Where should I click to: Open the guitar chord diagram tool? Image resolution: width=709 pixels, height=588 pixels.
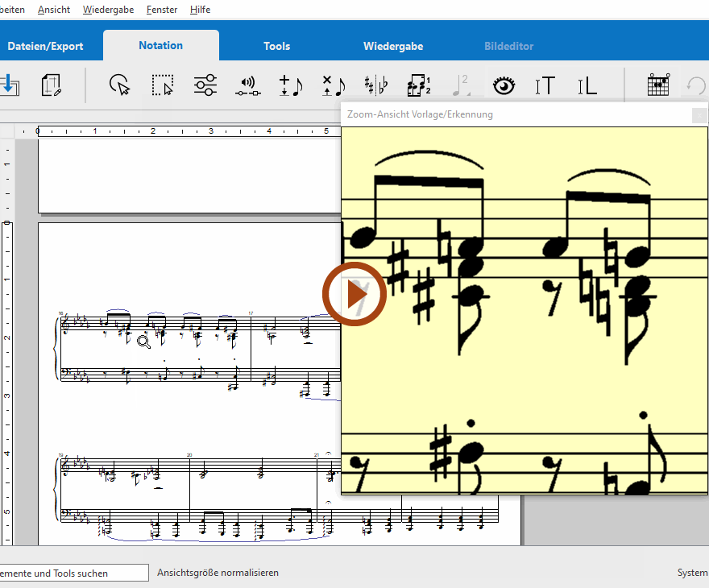point(659,85)
